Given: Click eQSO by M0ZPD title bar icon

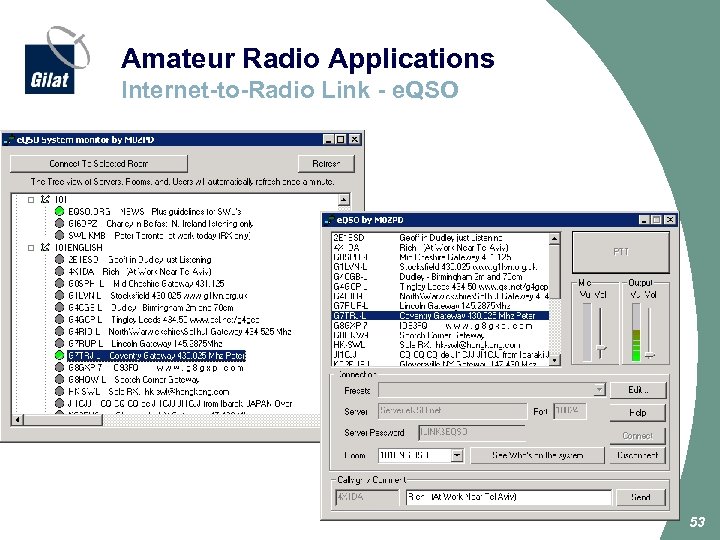Looking at the screenshot, I should click(x=329, y=220).
